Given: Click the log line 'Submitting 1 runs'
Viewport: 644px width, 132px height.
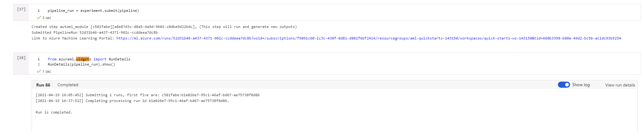Looking at the screenshot, I should pos(148,95).
